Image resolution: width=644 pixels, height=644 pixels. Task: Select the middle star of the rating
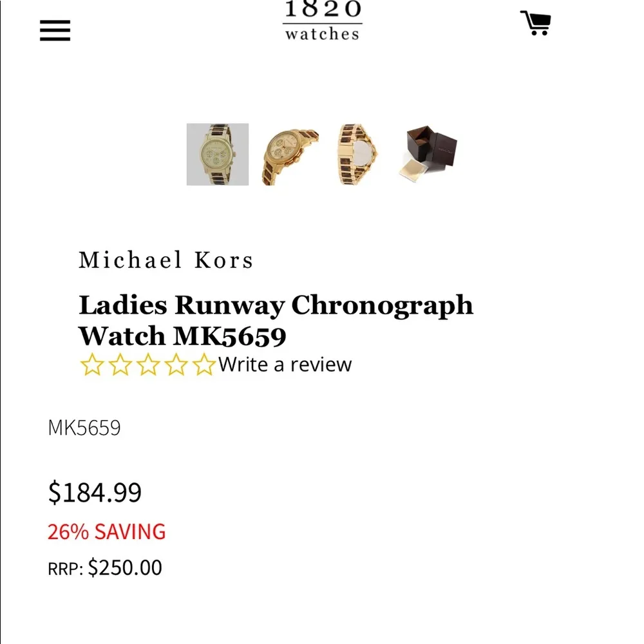[x=147, y=365]
